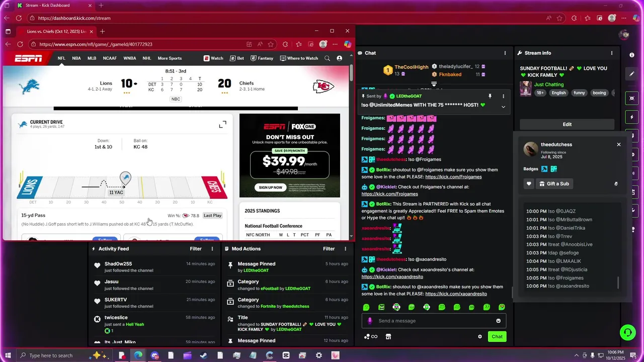Open Settings gear in Windows taskbar

[319, 355]
